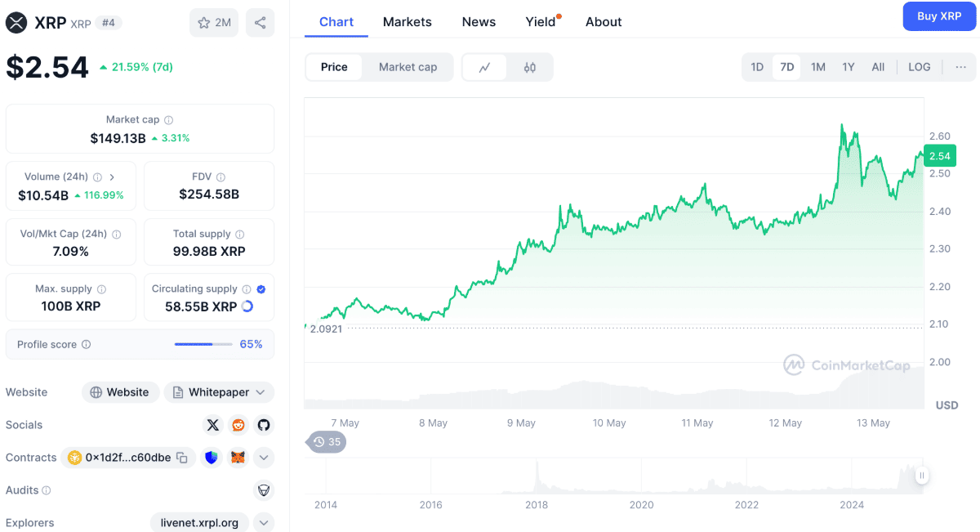Switch to the News tab
This screenshot has height=532, width=980.
479,22
